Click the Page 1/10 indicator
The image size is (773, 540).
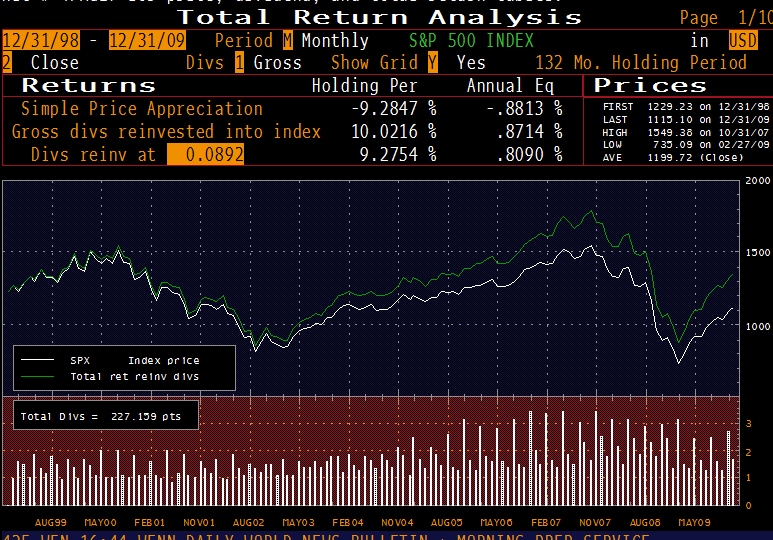719,18
